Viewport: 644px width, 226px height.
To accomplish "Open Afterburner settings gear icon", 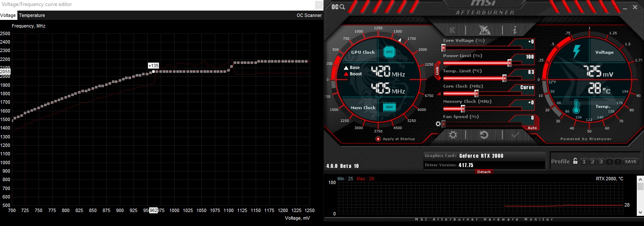I will point(453,135).
